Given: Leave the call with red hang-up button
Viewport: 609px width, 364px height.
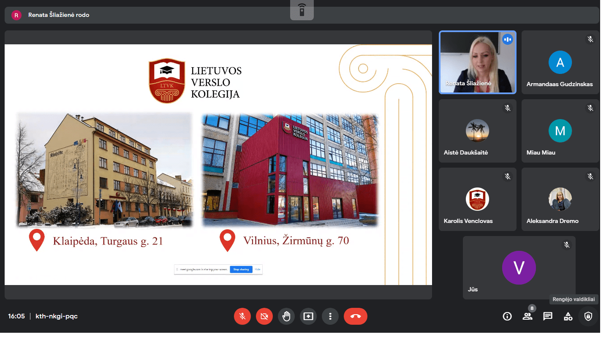Looking at the screenshot, I should pyautogui.click(x=356, y=316).
